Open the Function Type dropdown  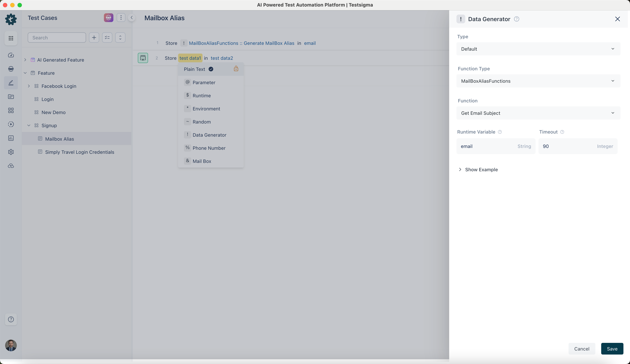[538, 81]
